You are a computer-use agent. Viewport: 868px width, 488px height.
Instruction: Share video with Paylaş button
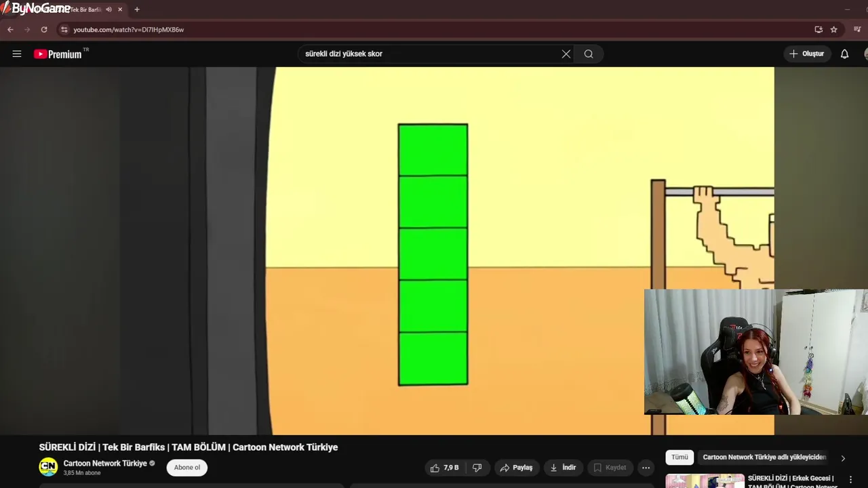pyautogui.click(x=517, y=468)
